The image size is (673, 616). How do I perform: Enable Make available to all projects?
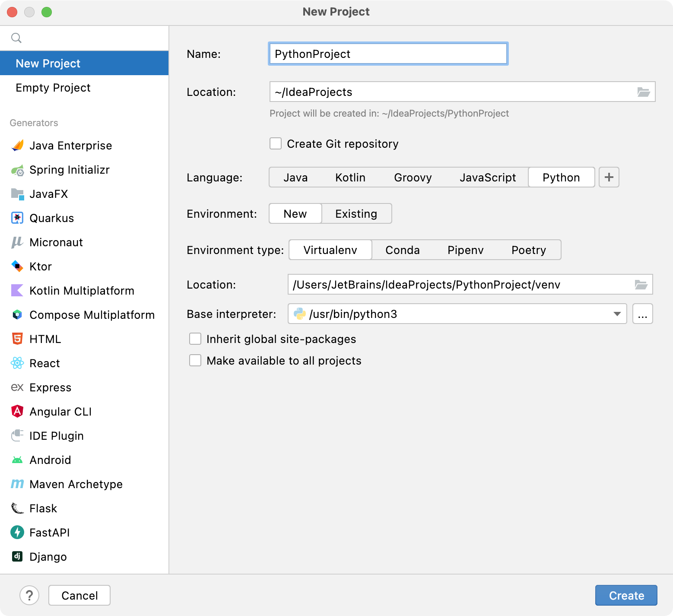point(195,360)
